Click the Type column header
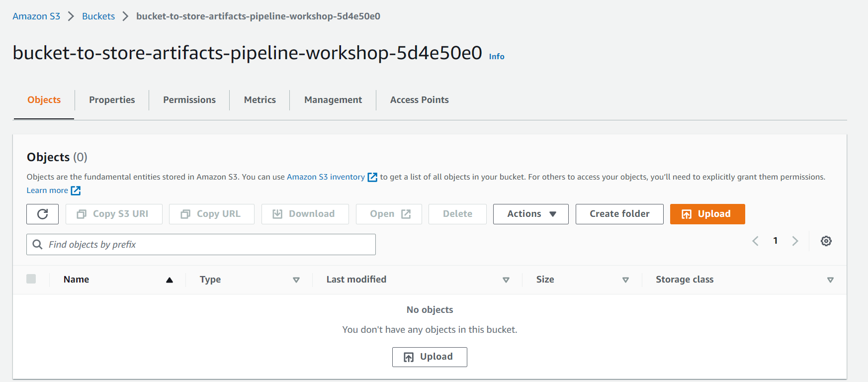The height and width of the screenshot is (382, 868). pyautogui.click(x=210, y=280)
